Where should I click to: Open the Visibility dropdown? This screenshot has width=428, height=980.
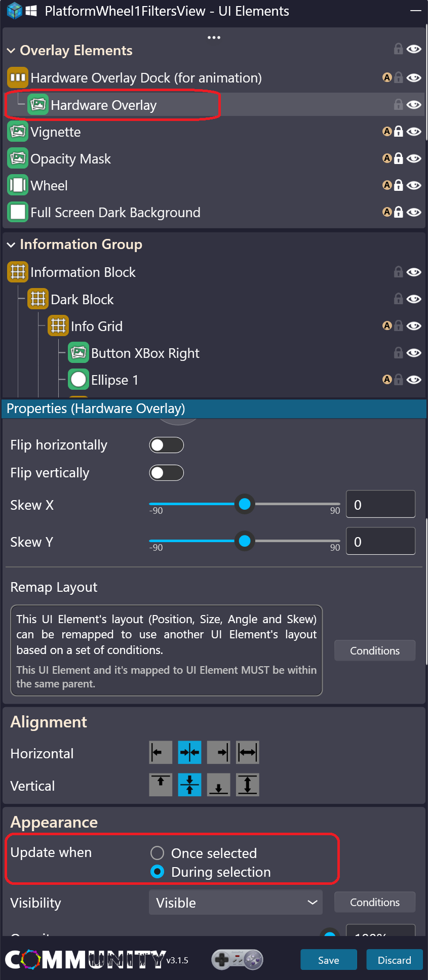(x=236, y=903)
